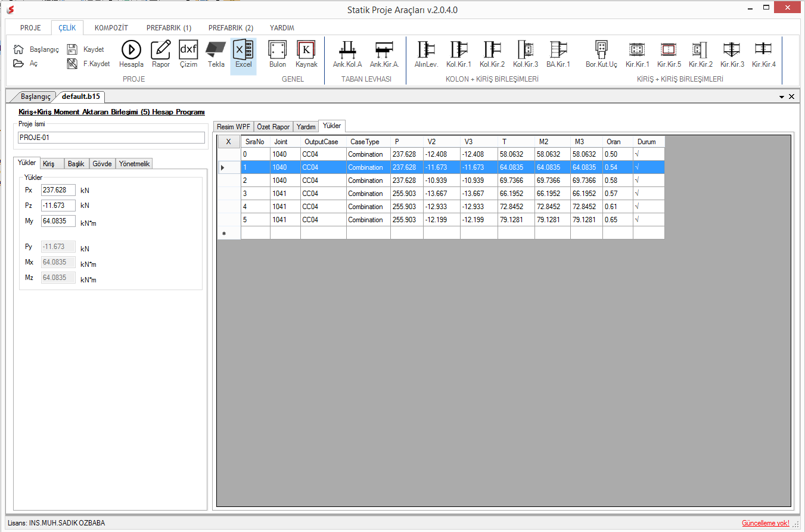The height and width of the screenshot is (532, 805).
Task: Click F.Kaydet save-as icon
Action: pyautogui.click(x=72, y=63)
